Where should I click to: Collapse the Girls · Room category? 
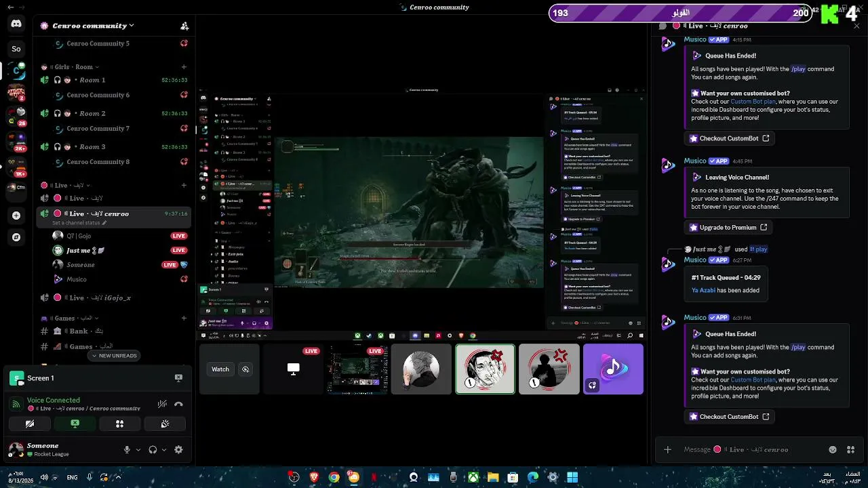(71, 67)
